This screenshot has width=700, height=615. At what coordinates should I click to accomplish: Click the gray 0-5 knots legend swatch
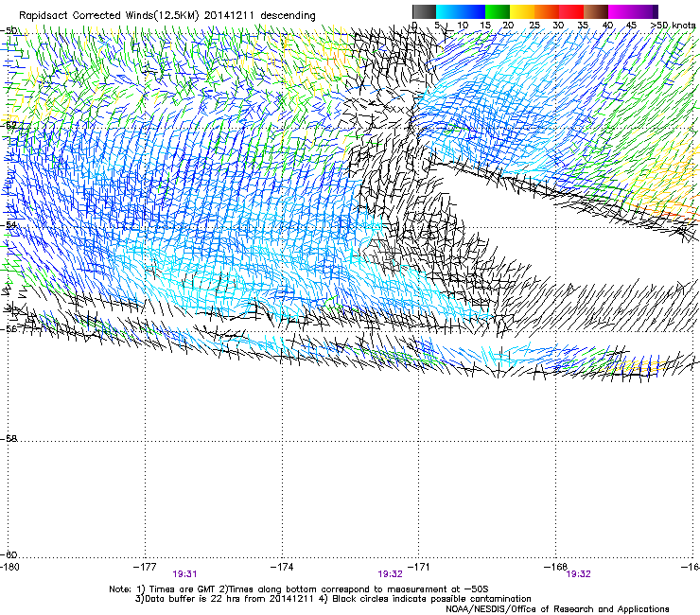(424, 11)
